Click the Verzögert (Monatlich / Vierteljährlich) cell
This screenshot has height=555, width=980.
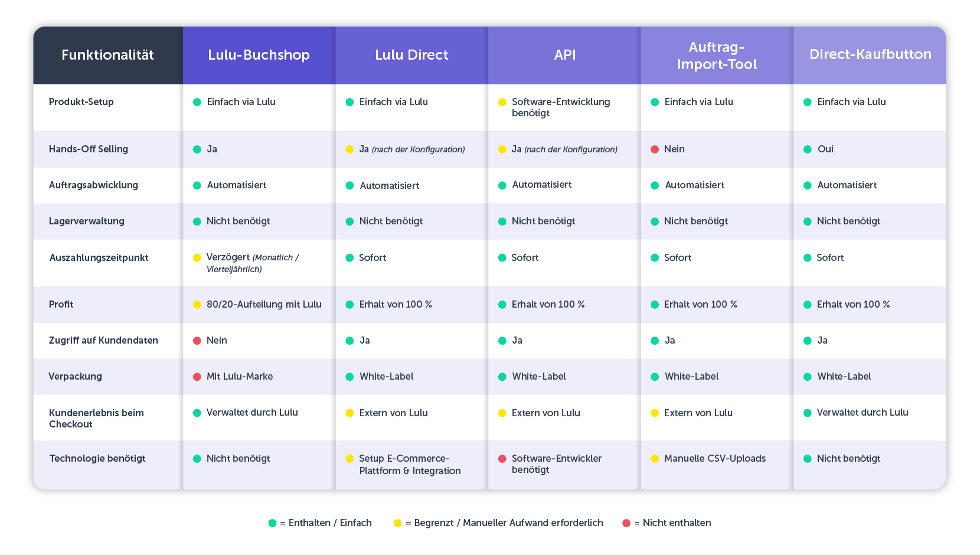(x=253, y=263)
